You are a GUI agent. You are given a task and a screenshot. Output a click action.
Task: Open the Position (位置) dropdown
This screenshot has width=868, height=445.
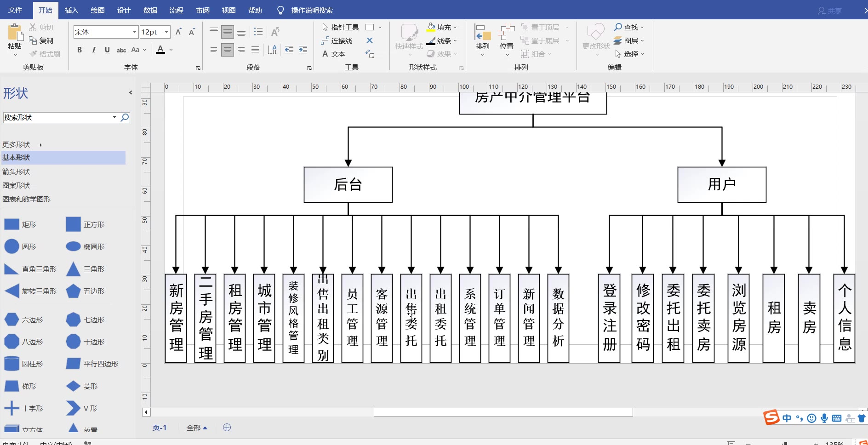click(x=507, y=40)
